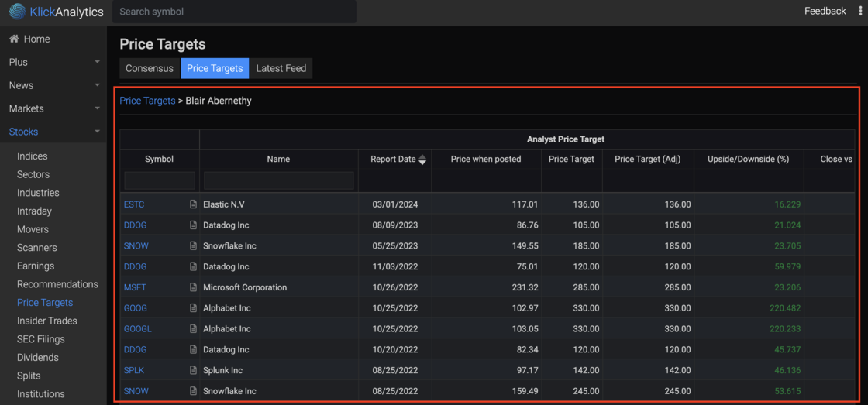Click the 'Microsoft Corporation' name cell
This screenshot has height=405, width=868.
[x=245, y=287]
